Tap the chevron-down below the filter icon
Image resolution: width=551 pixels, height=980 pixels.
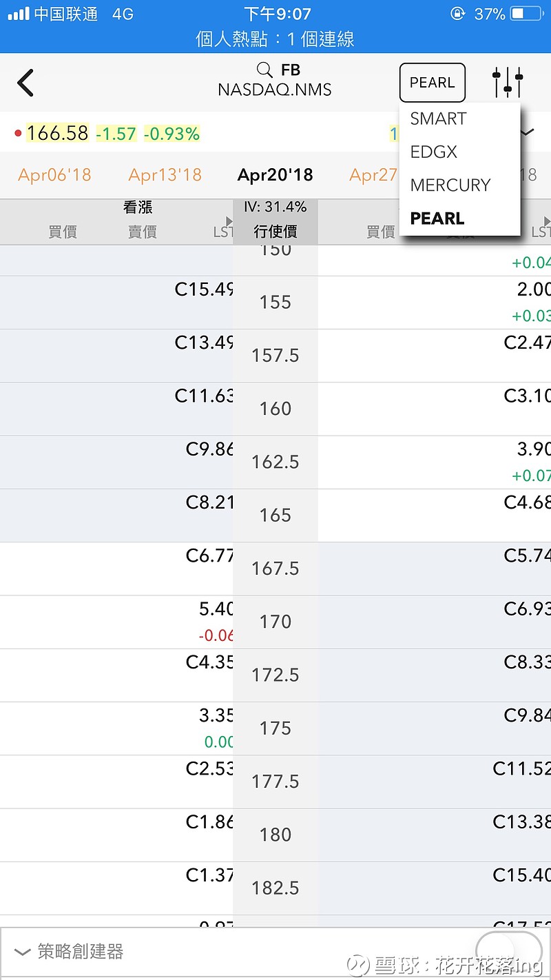pyautogui.click(x=527, y=132)
